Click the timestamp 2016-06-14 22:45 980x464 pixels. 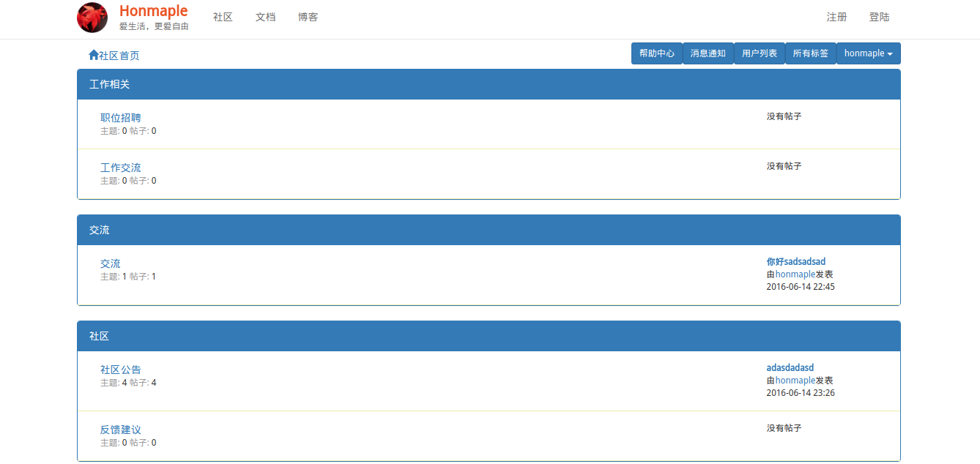tap(801, 287)
